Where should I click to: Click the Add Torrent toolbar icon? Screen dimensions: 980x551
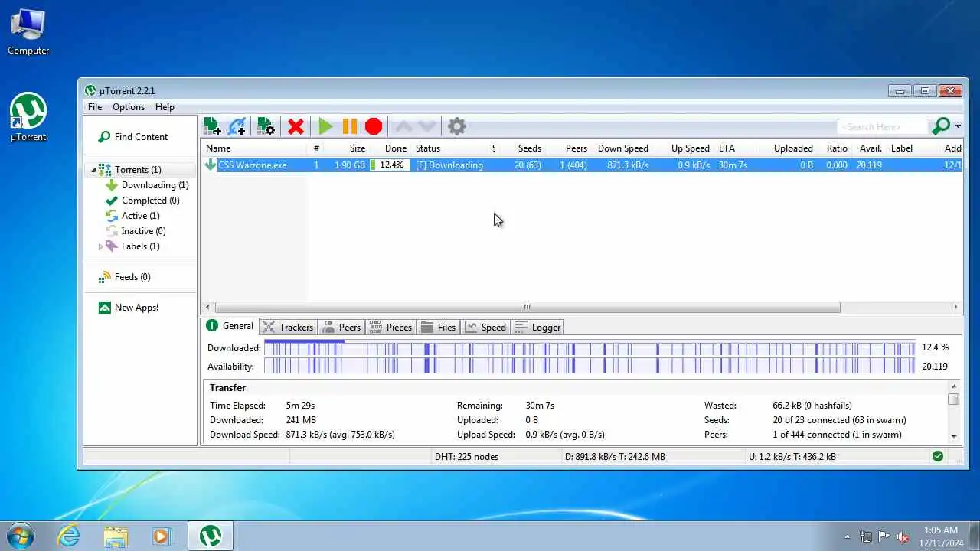[x=212, y=126]
